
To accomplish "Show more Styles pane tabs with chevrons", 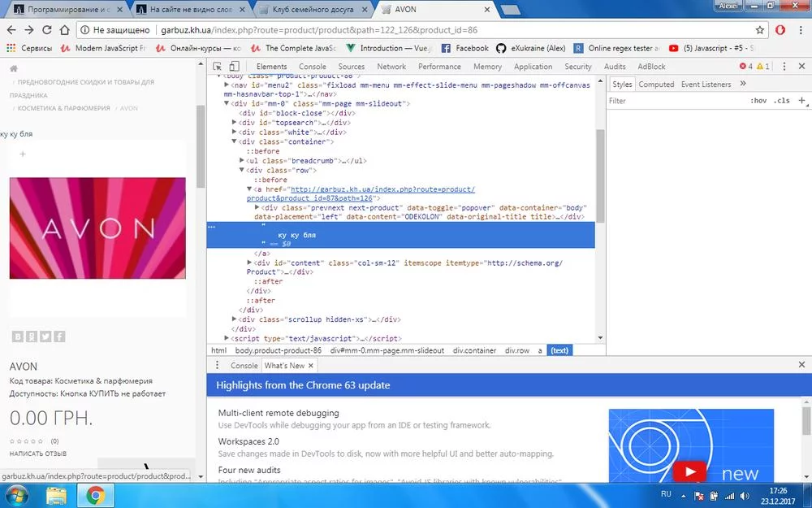I will 743,84.
